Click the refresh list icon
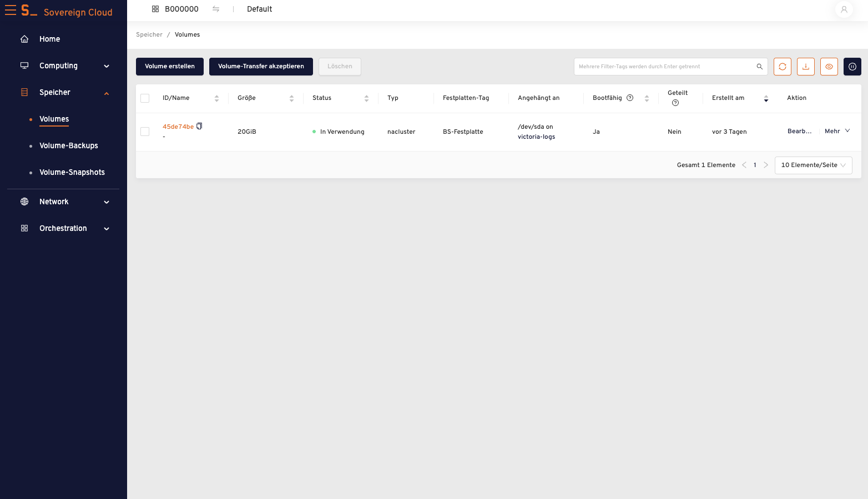 click(783, 67)
